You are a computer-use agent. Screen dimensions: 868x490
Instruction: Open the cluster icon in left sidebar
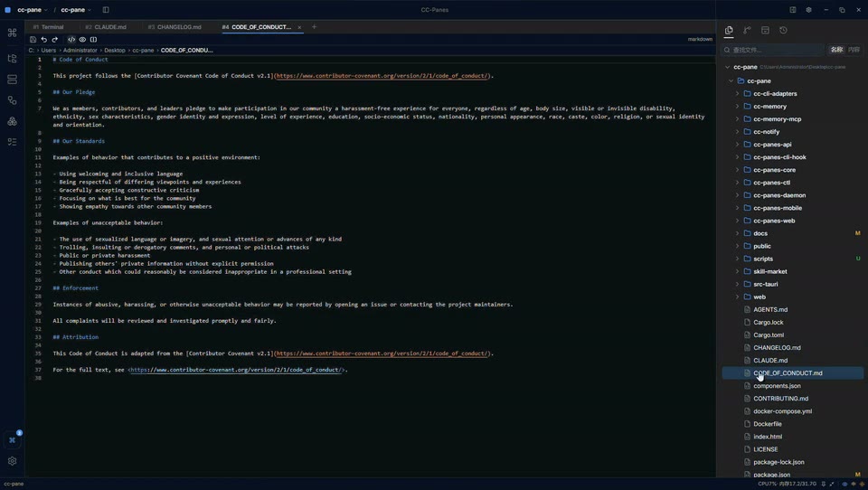(x=12, y=121)
